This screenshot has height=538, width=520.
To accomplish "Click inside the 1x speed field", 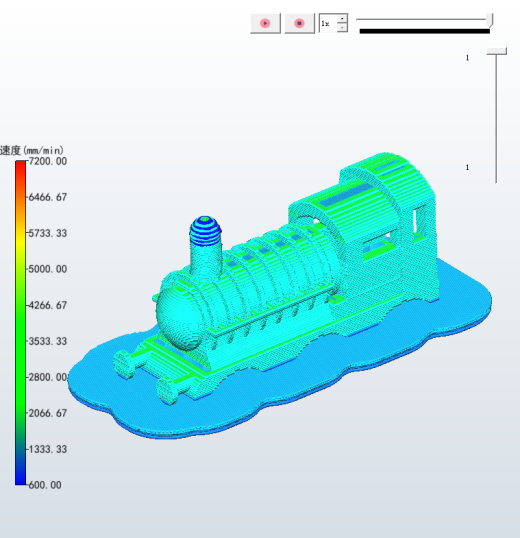I will coord(328,23).
